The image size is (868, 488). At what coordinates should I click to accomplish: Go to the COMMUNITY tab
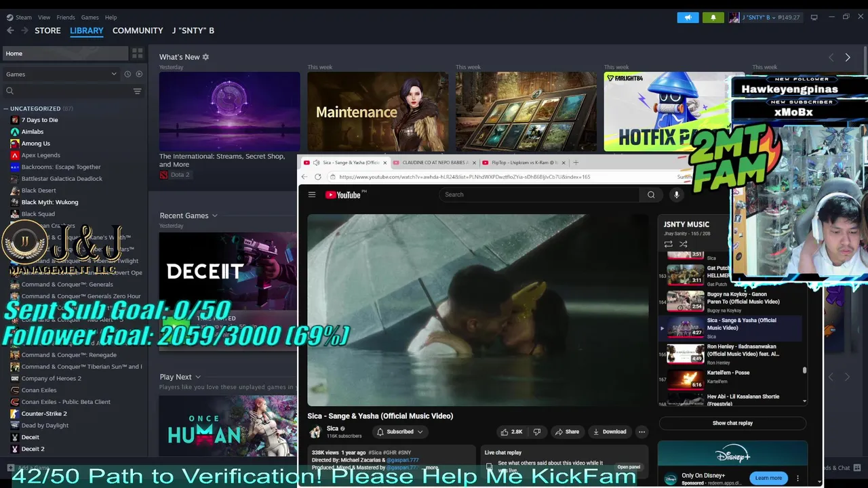138,30
